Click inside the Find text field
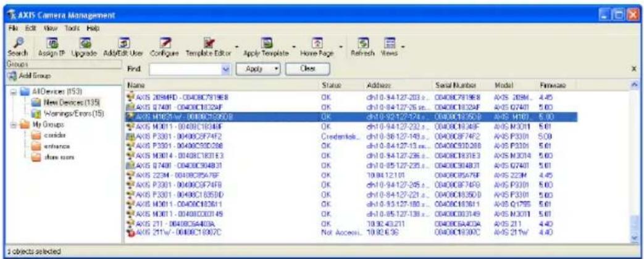 pos(185,69)
